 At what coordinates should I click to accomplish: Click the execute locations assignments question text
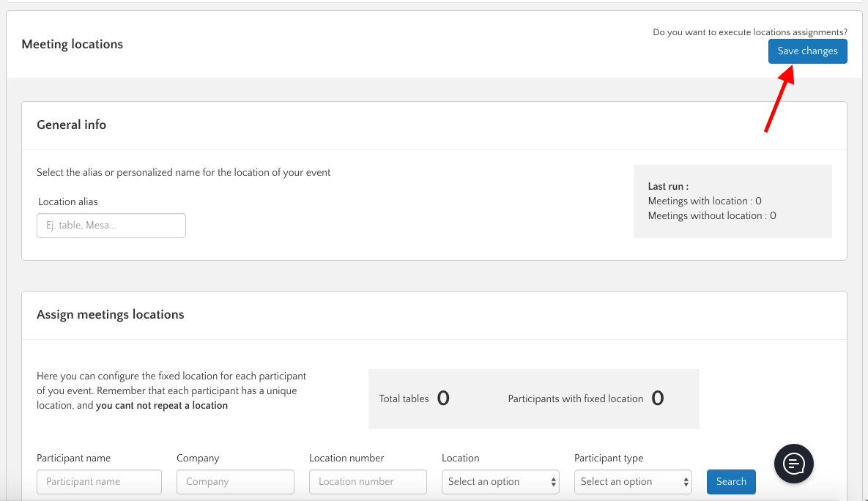tap(750, 32)
